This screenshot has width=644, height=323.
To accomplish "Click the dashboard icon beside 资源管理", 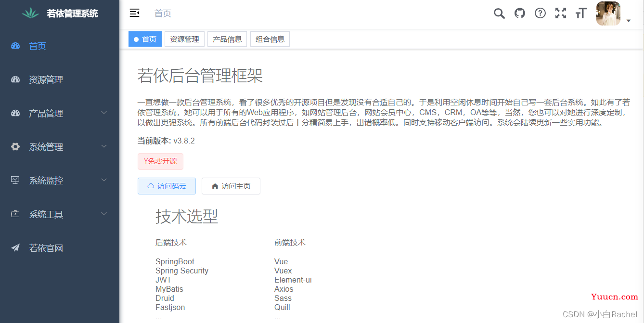I will 15,80.
